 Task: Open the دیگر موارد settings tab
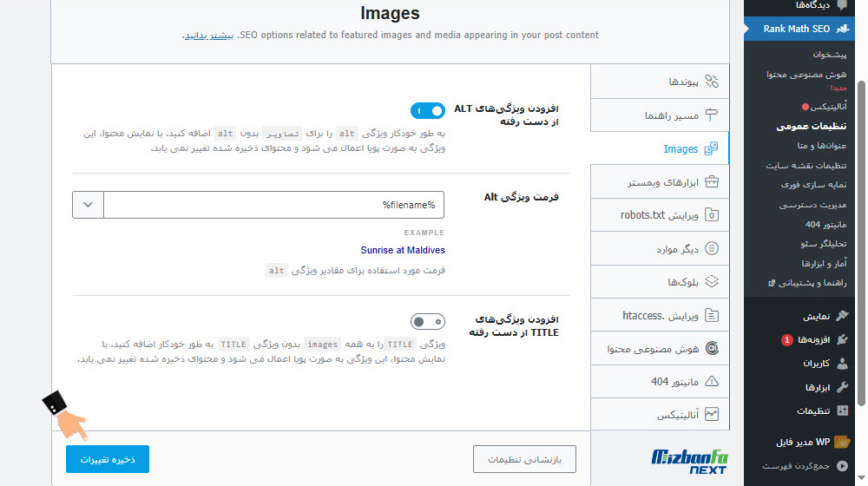tap(660, 248)
